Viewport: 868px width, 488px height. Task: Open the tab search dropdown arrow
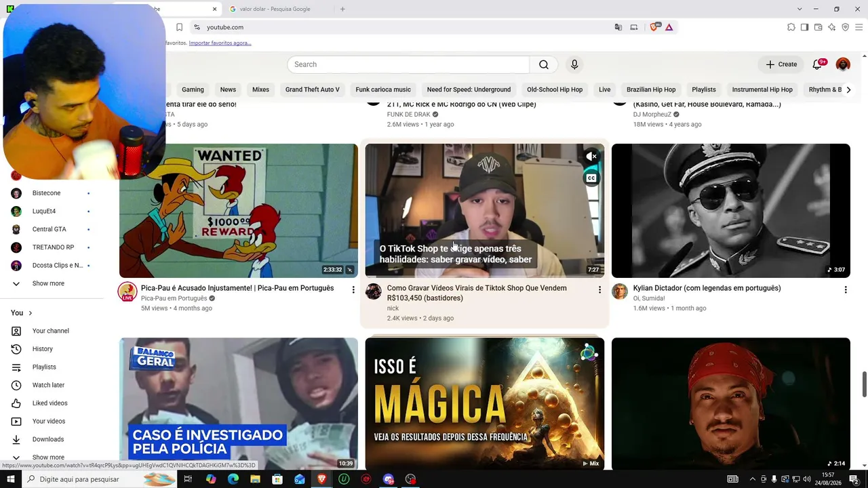click(800, 9)
